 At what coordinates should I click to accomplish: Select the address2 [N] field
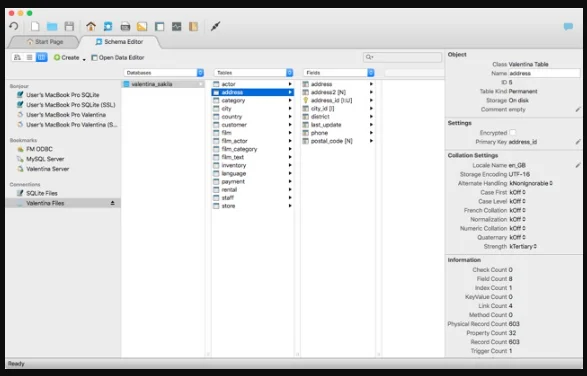(x=338, y=92)
